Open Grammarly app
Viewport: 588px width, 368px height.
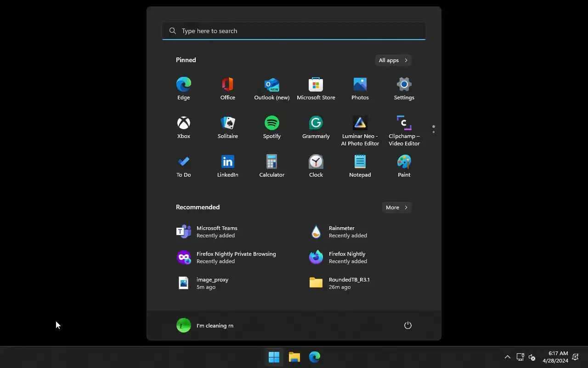[x=316, y=127]
